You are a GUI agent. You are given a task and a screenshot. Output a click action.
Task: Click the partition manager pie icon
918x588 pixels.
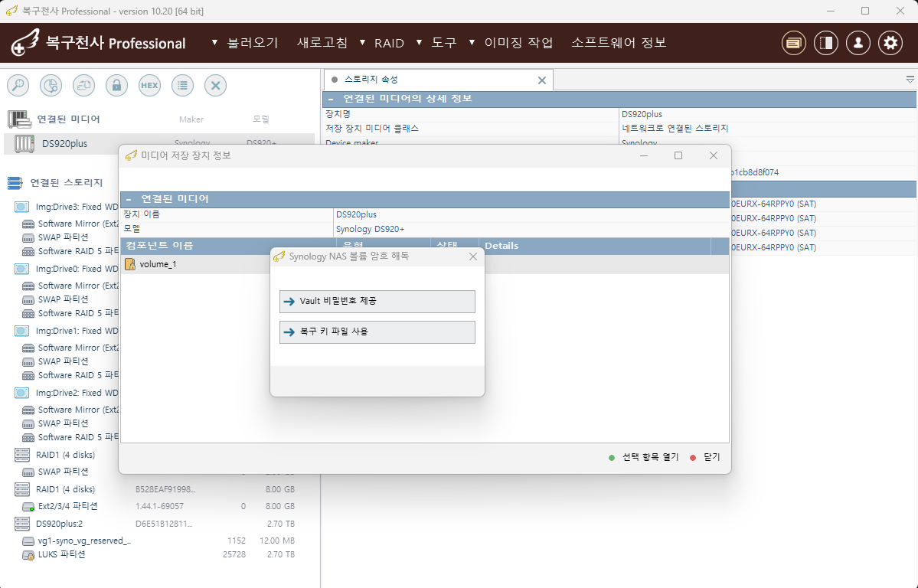click(x=51, y=86)
